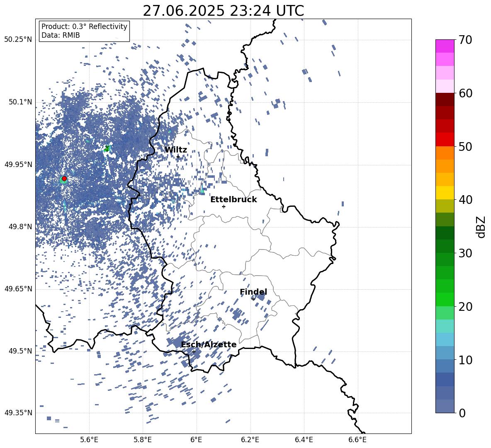Viewport: 491px width, 448px height.
Task: Click the Ettelbruck station cross marker
Action: (224, 206)
